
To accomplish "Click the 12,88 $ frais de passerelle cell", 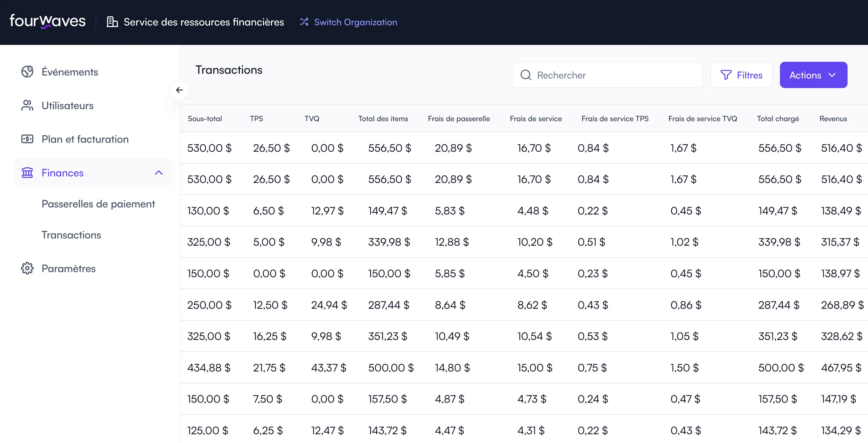I will tap(451, 242).
